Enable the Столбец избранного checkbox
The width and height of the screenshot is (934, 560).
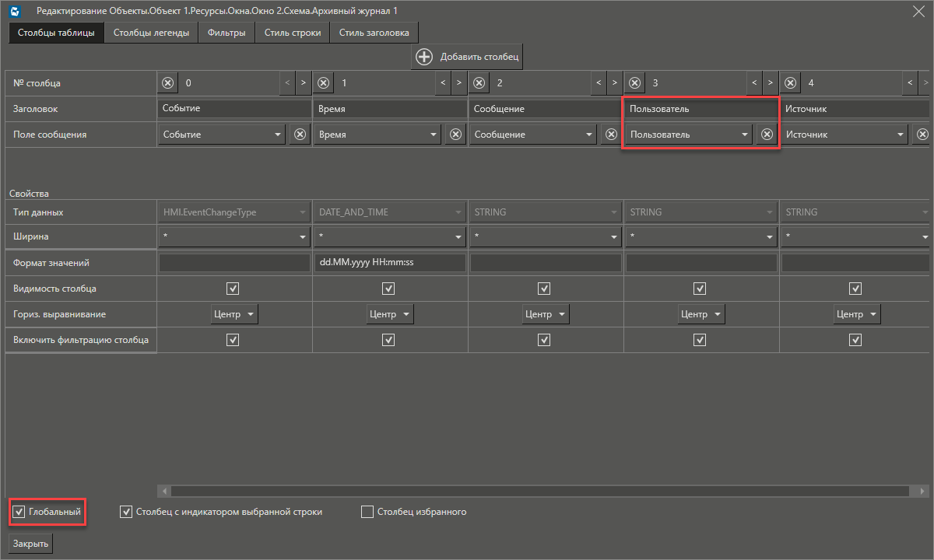(x=367, y=512)
